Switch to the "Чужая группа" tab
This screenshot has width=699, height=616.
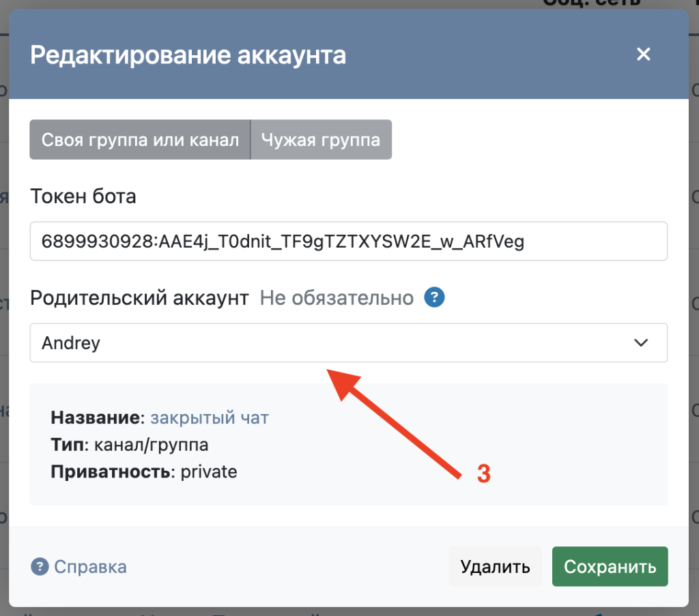[x=321, y=140]
